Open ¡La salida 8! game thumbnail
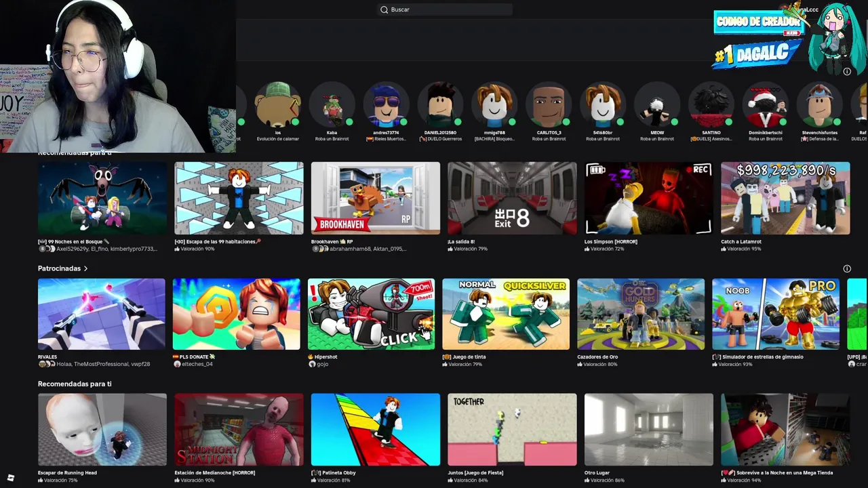Viewport: 868px width, 488px height. click(x=512, y=198)
